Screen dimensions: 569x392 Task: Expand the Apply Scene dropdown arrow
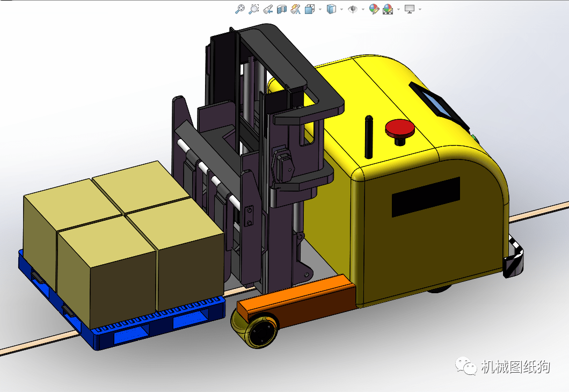tap(398, 9)
